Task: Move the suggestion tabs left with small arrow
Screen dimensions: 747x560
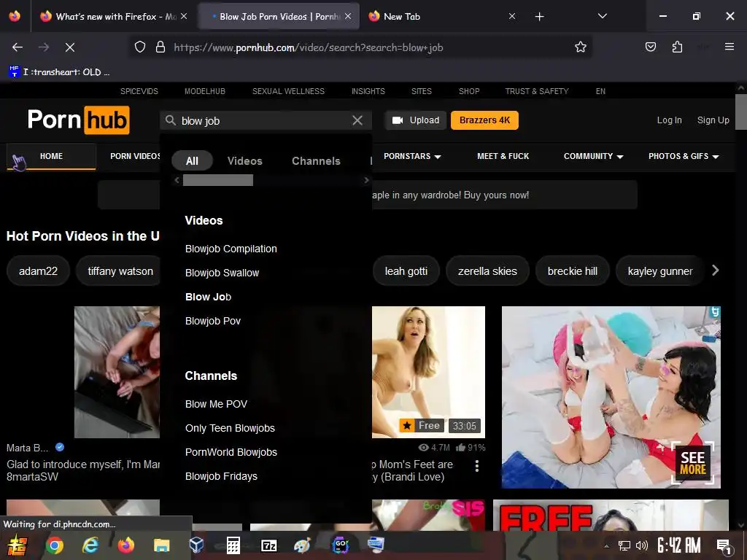Action: 177,180
